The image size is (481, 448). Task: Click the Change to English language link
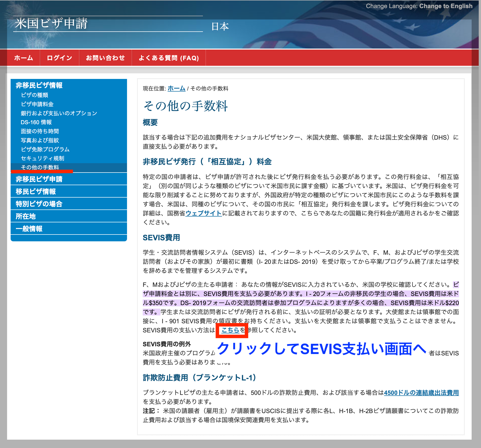(x=446, y=6)
